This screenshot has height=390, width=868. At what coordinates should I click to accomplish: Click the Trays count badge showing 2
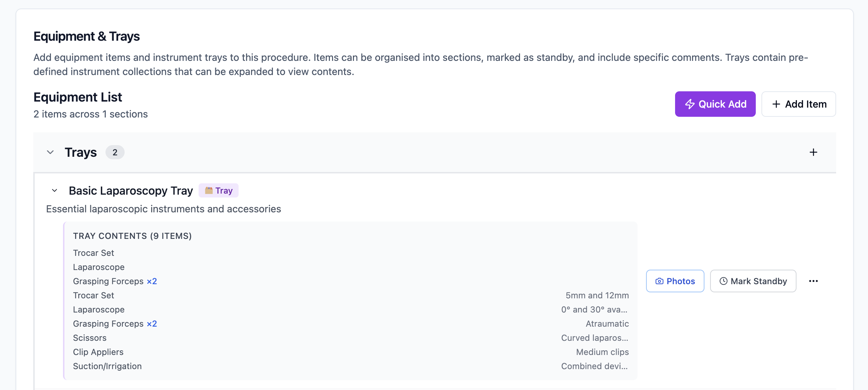(x=115, y=153)
